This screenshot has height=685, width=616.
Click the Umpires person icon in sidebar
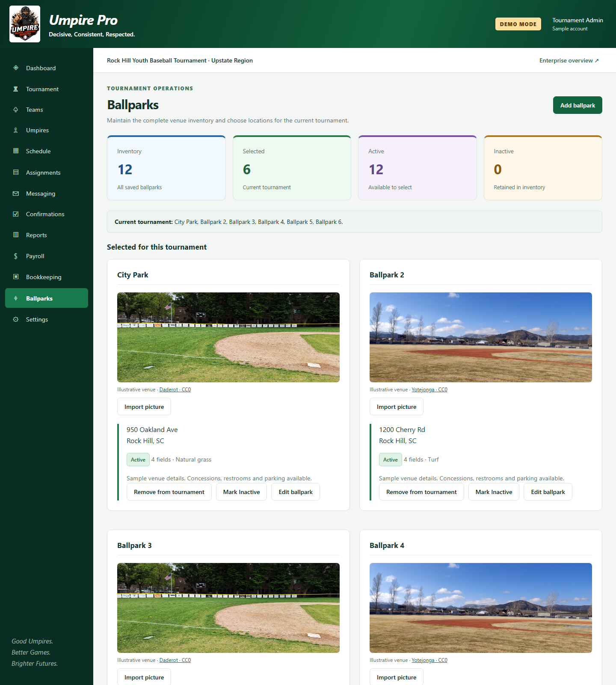point(16,130)
